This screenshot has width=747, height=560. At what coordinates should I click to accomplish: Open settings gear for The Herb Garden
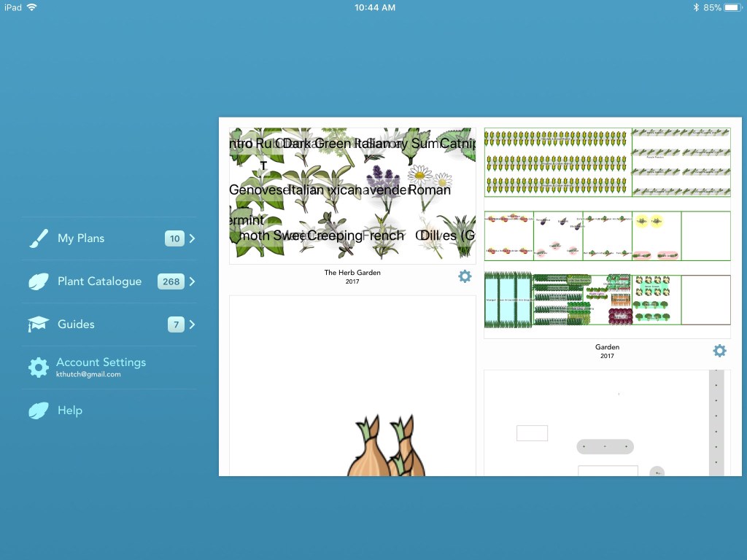(x=465, y=276)
